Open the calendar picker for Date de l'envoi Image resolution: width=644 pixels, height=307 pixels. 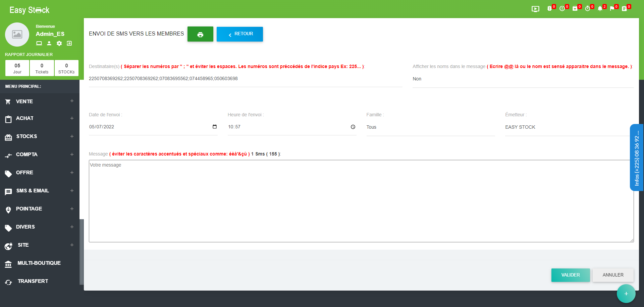coord(215,127)
